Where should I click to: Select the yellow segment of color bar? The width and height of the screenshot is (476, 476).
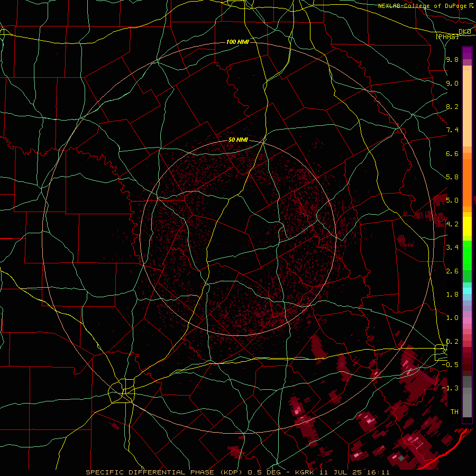click(x=467, y=226)
